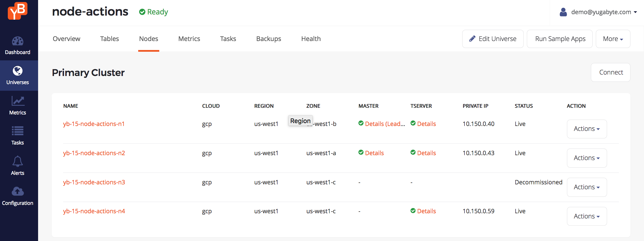Image resolution: width=644 pixels, height=241 pixels.
Task: Click the green Ready status check icon
Action: pos(142,12)
